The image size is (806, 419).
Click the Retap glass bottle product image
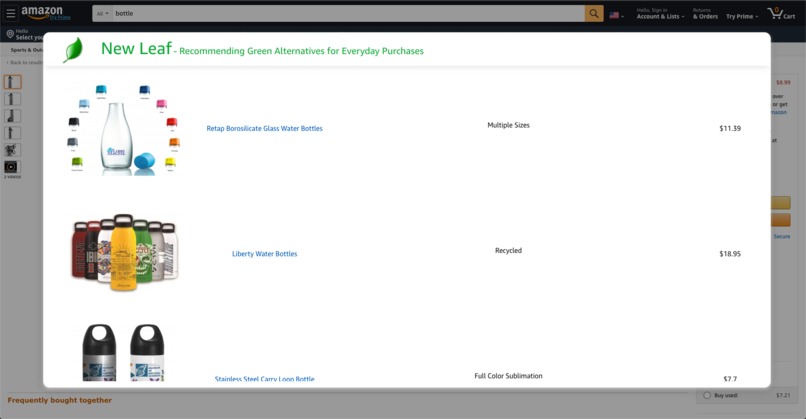[123, 130]
